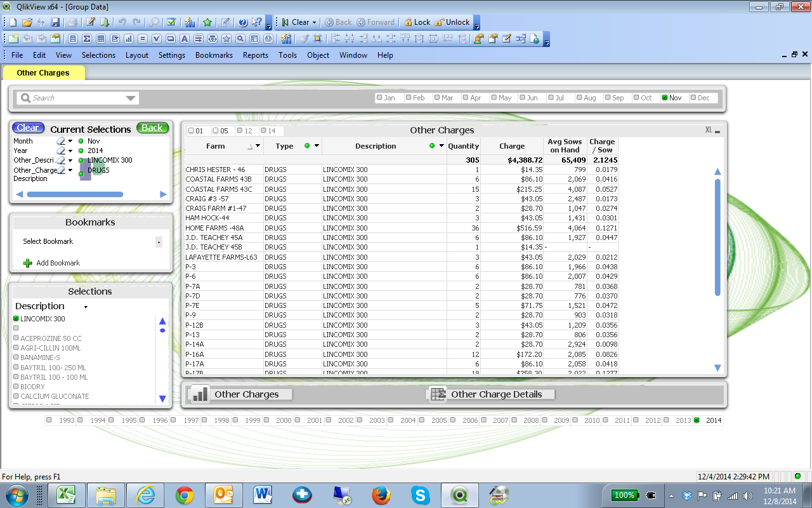812x508 pixels.
Task: Add a new sheet icon
Action: 13,39
